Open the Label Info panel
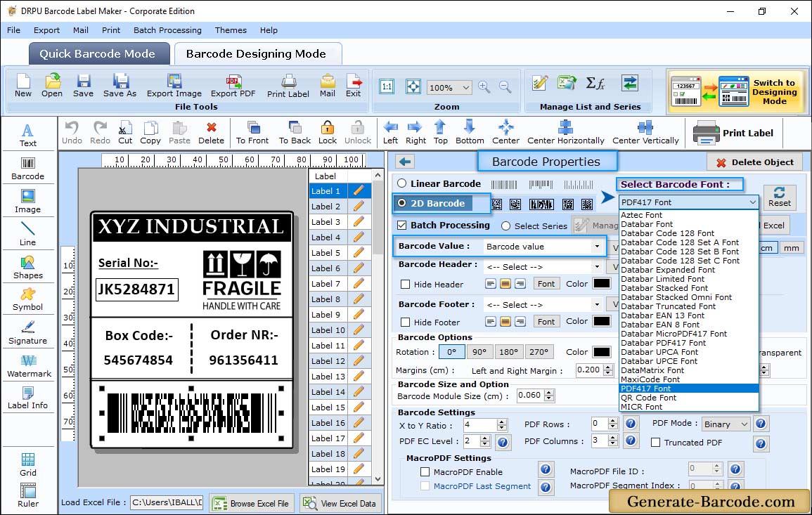The height and width of the screenshot is (515, 812). (x=28, y=398)
